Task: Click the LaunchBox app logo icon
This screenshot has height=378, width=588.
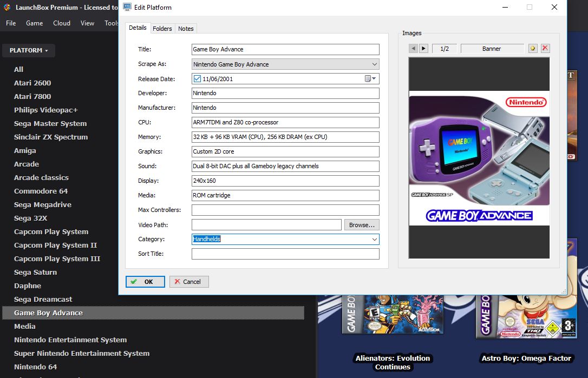Action: point(6,7)
